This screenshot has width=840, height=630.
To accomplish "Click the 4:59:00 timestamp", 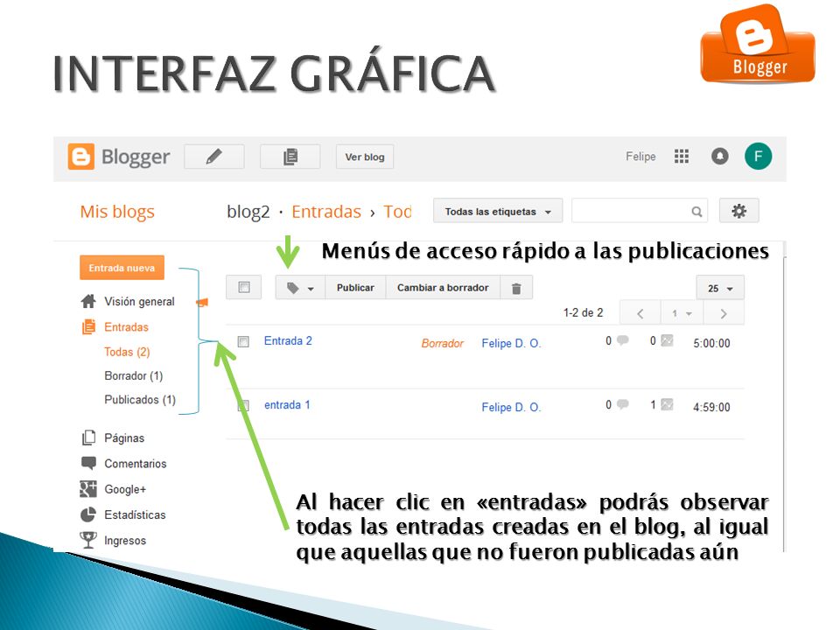I will (711, 407).
